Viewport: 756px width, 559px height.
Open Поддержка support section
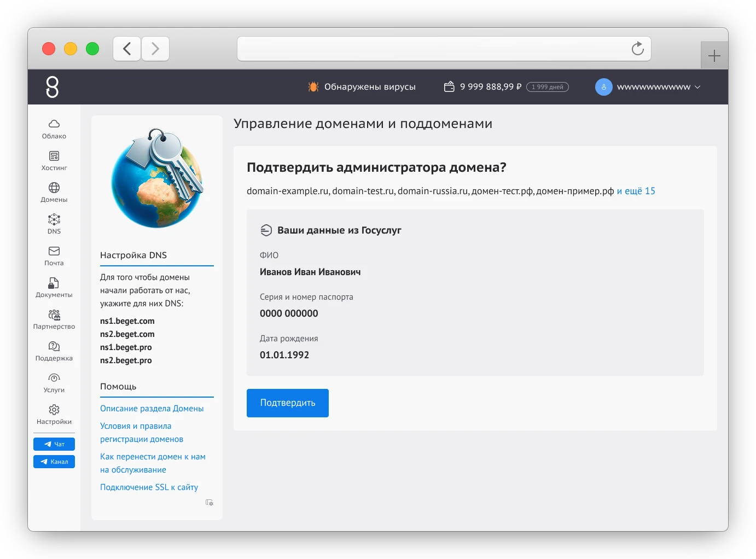(x=54, y=351)
